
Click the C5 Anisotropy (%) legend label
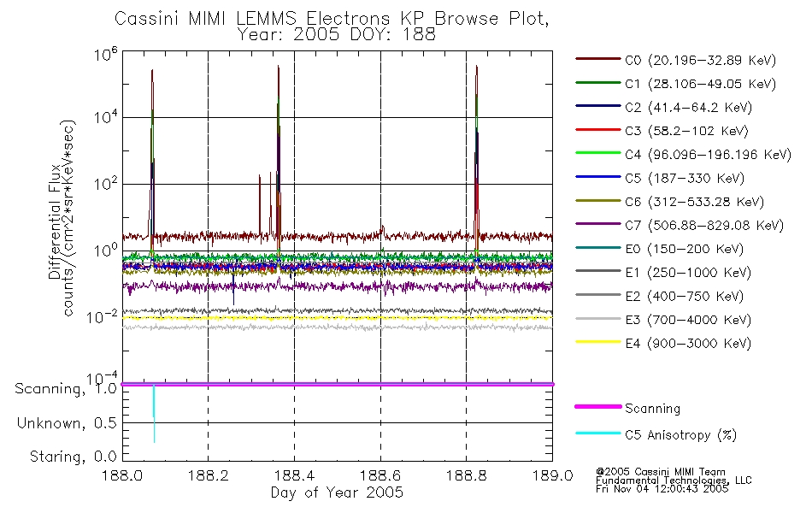(x=680, y=435)
